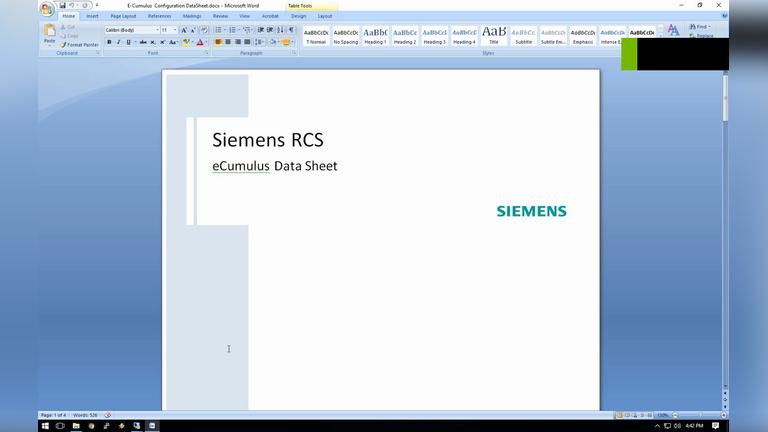Toggle subscript formatting
768x432 pixels.
153,43
